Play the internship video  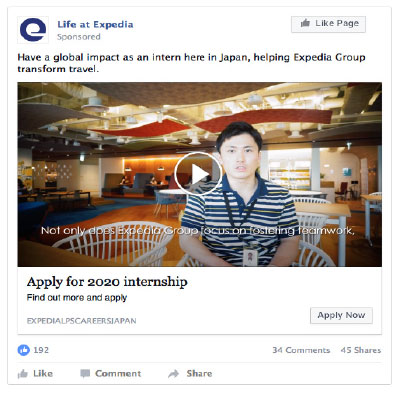point(198,173)
